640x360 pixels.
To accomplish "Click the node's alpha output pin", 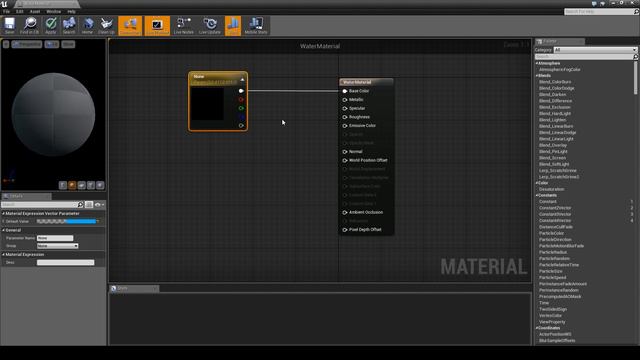I will coord(241,125).
